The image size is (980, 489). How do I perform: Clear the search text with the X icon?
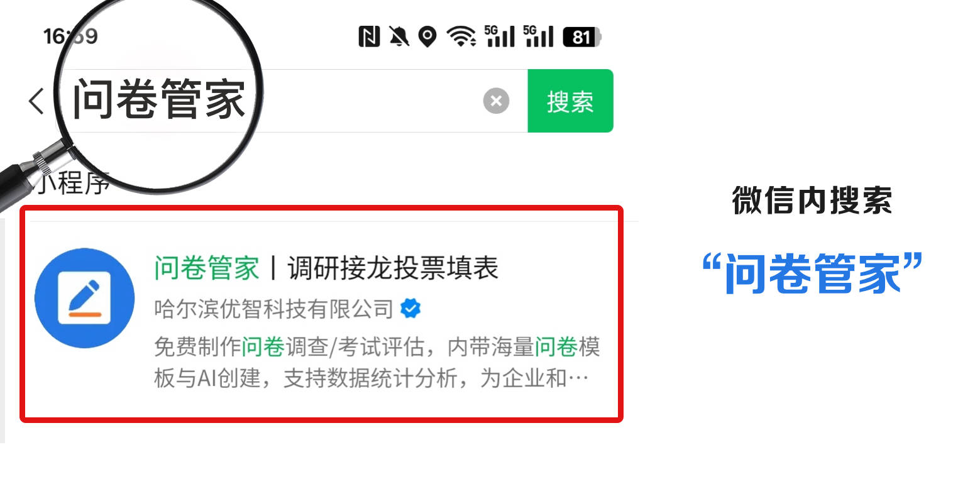496,101
